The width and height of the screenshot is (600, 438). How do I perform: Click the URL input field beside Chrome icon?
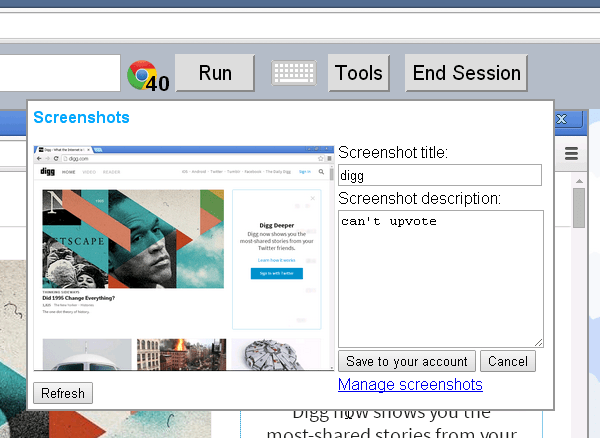coord(60,73)
